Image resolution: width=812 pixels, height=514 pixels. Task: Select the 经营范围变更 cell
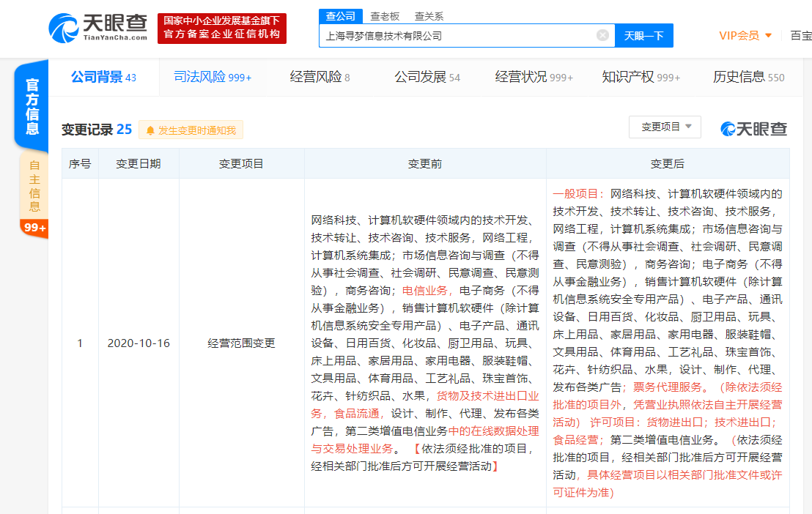[x=241, y=343]
